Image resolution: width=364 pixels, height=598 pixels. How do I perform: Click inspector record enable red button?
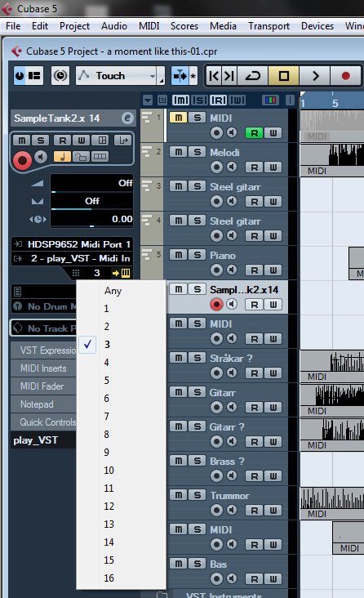coord(23,160)
